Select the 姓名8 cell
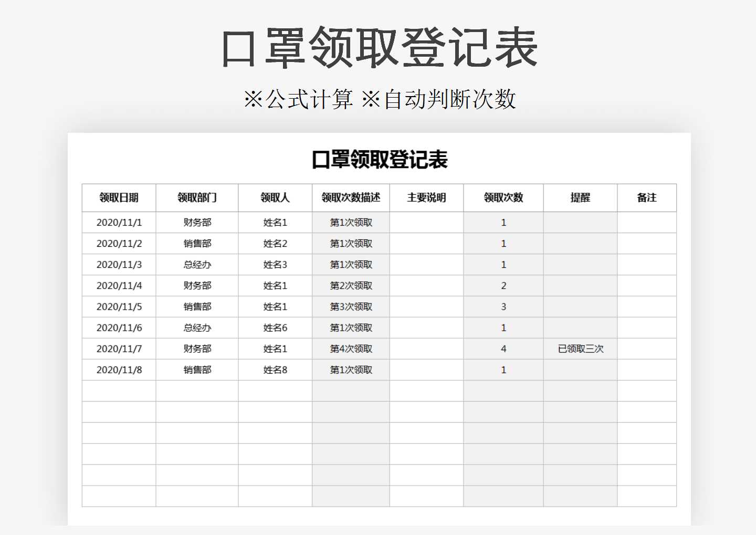This screenshot has width=756, height=535. [275, 370]
